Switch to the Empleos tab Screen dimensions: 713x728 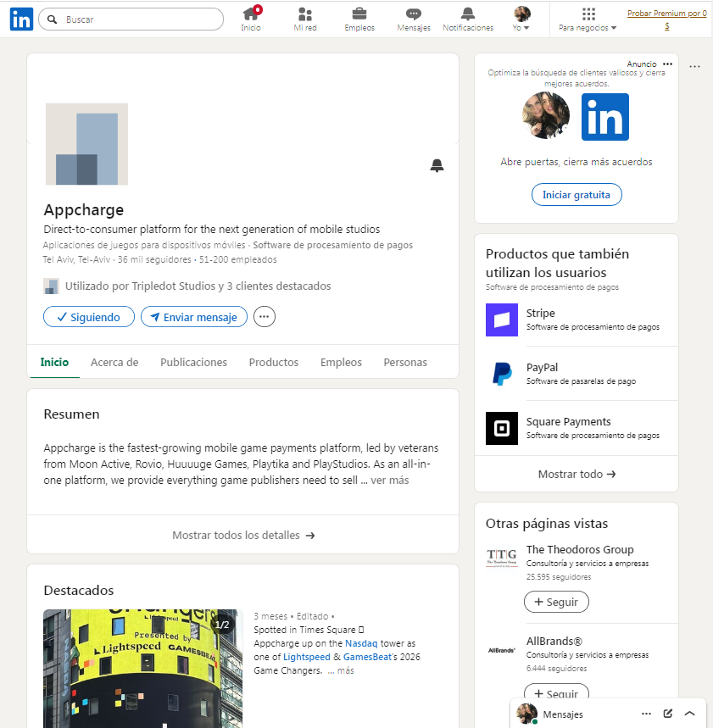pos(341,362)
